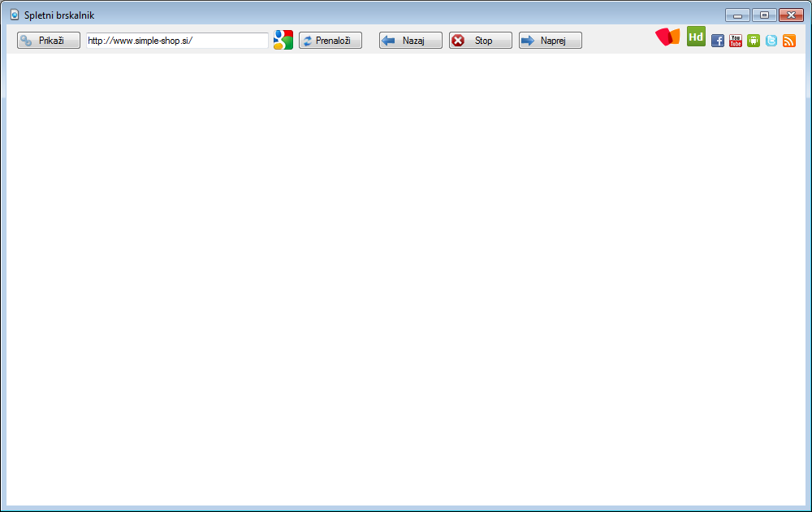Click the Prikaži button
The image size is (812, 512).
[49, 41]
